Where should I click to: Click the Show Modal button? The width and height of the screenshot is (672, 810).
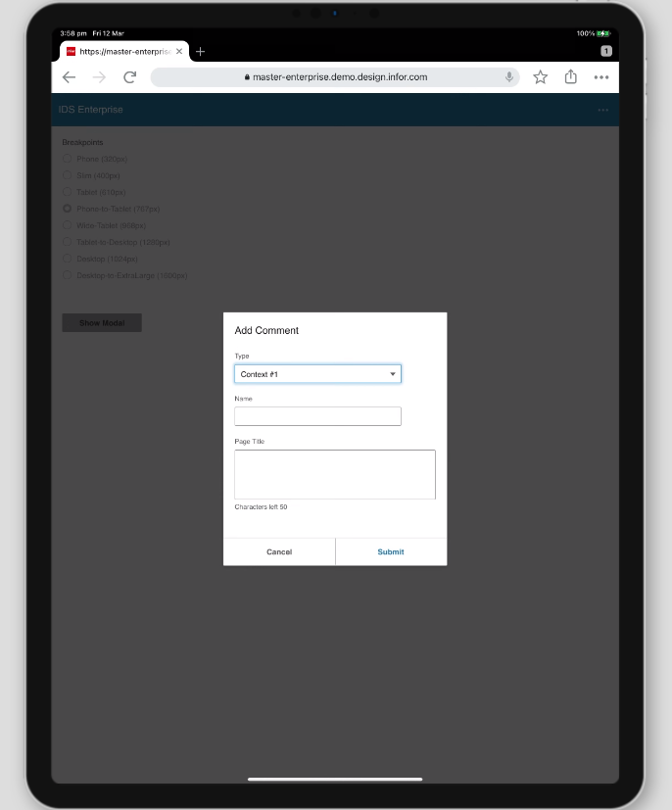(102, 323)
